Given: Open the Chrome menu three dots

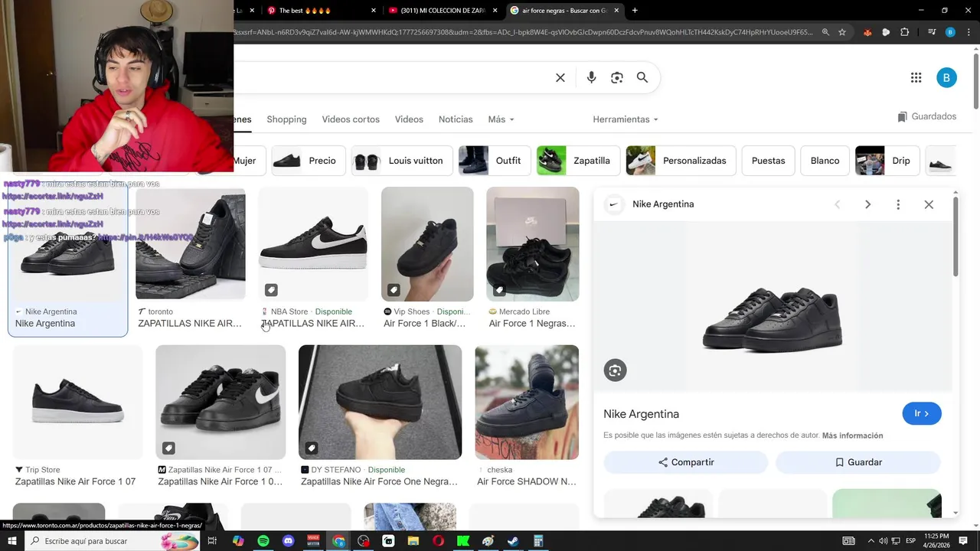Looking at the screenshot, I should (x=969, y=32).
